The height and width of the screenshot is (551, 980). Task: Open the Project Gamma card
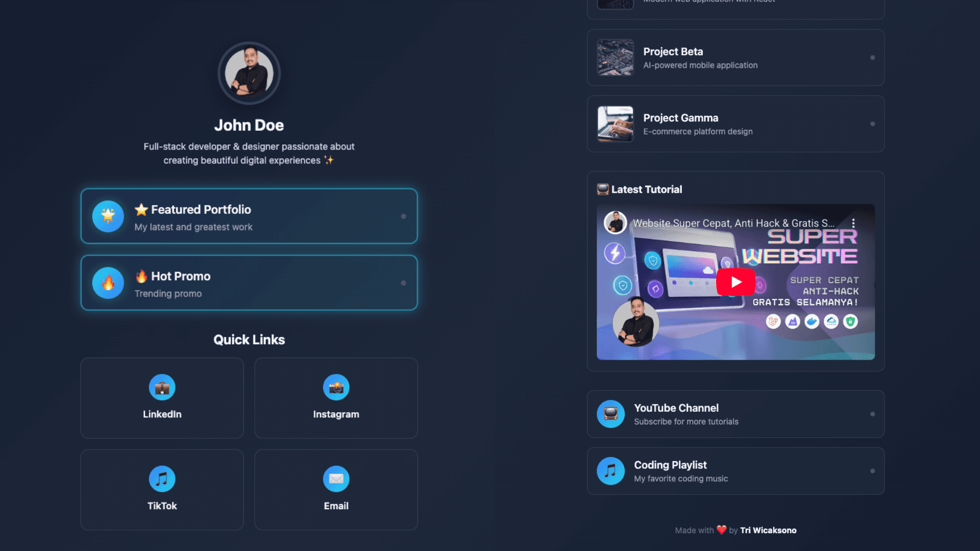tap(736, 124)
